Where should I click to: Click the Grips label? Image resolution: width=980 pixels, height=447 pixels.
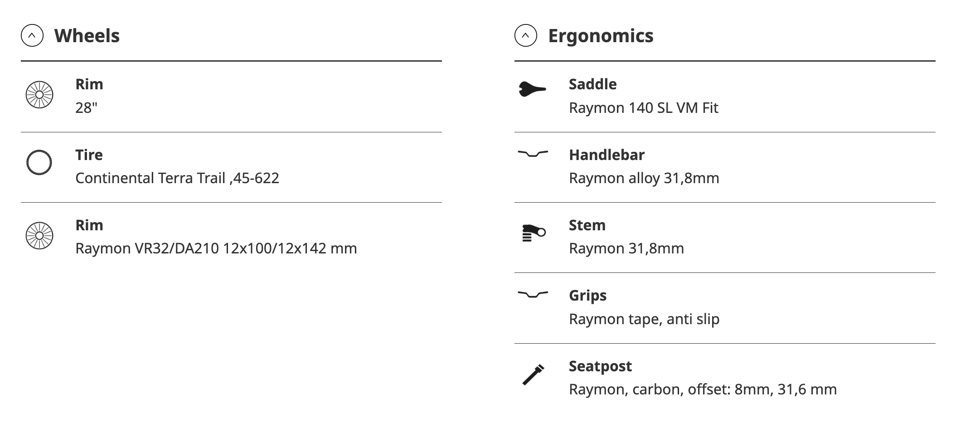point(587,296)
